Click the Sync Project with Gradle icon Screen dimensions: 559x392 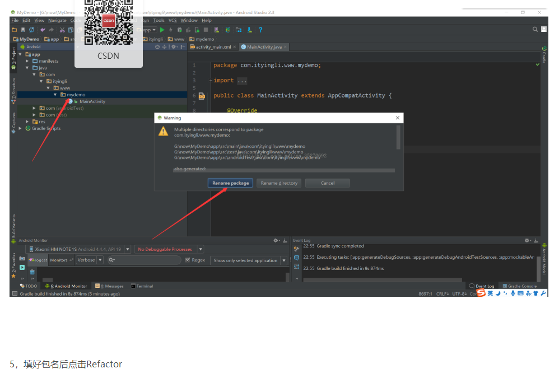pos(227,30)
